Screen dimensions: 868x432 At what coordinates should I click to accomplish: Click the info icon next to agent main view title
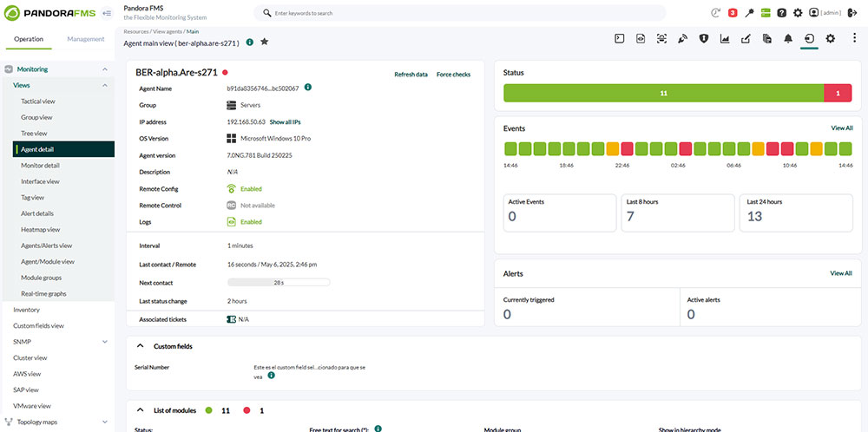tap(250, 42)
